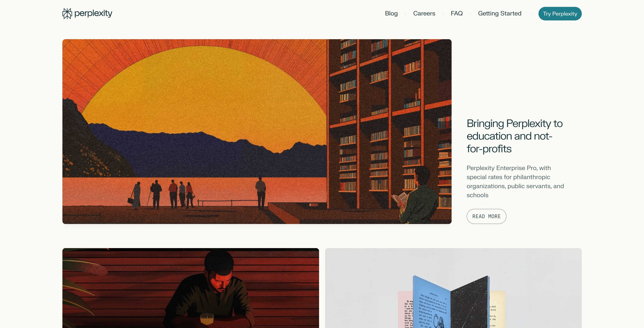Screen dimensions: 644x328
Task: Click the READ MORE button
Action: tap(486, 216)
